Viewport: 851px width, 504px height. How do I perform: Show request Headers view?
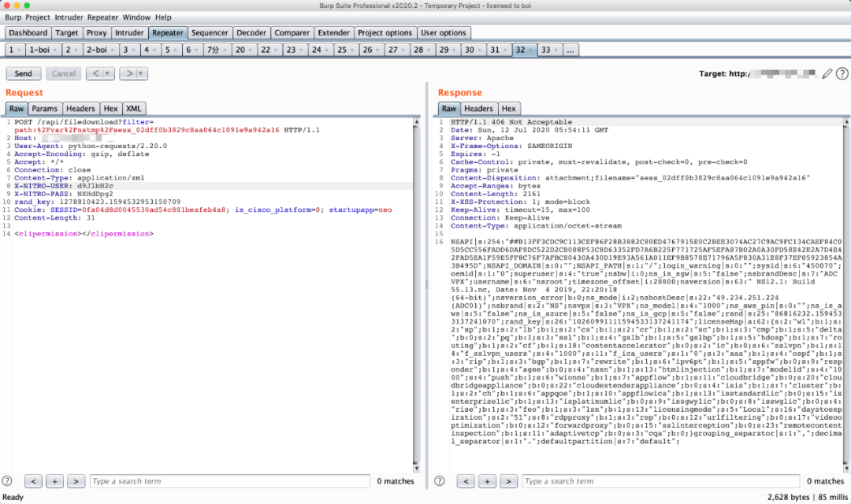pos(80,109)
